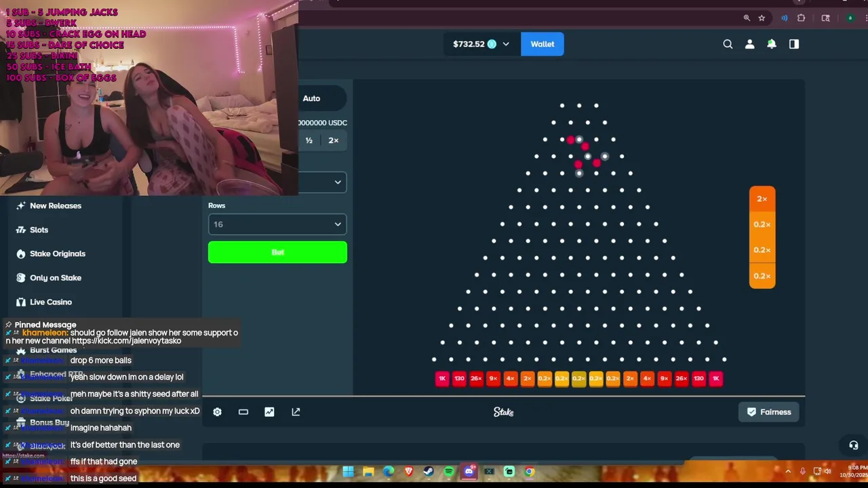This screenshot has height=488, width=868.
Task: Click the New Releases rocket icon
Action: click(x=21, y=205)
